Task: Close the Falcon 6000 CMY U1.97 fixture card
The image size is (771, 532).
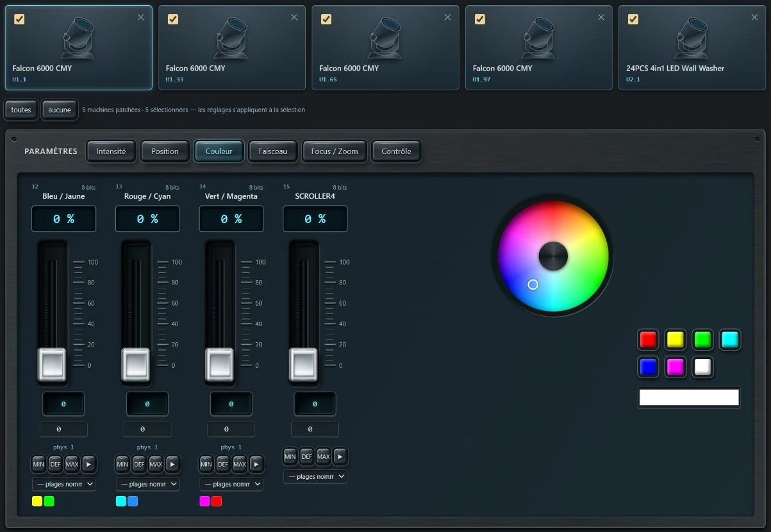Action: point(601,17)
